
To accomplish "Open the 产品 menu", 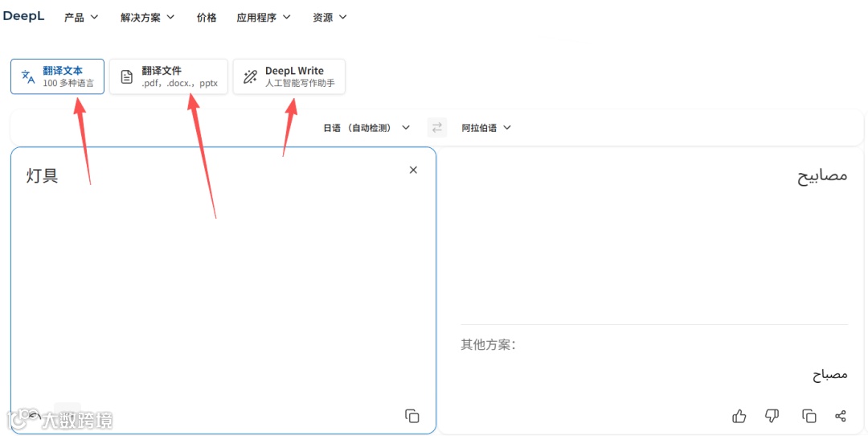I will (x=81, y=17).
